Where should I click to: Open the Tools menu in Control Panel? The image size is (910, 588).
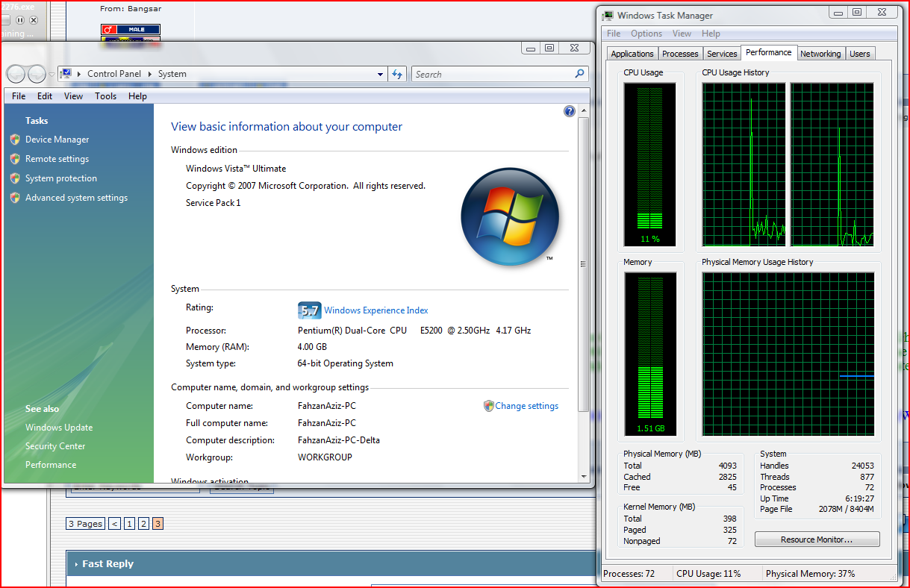click(x=105, y=96)
